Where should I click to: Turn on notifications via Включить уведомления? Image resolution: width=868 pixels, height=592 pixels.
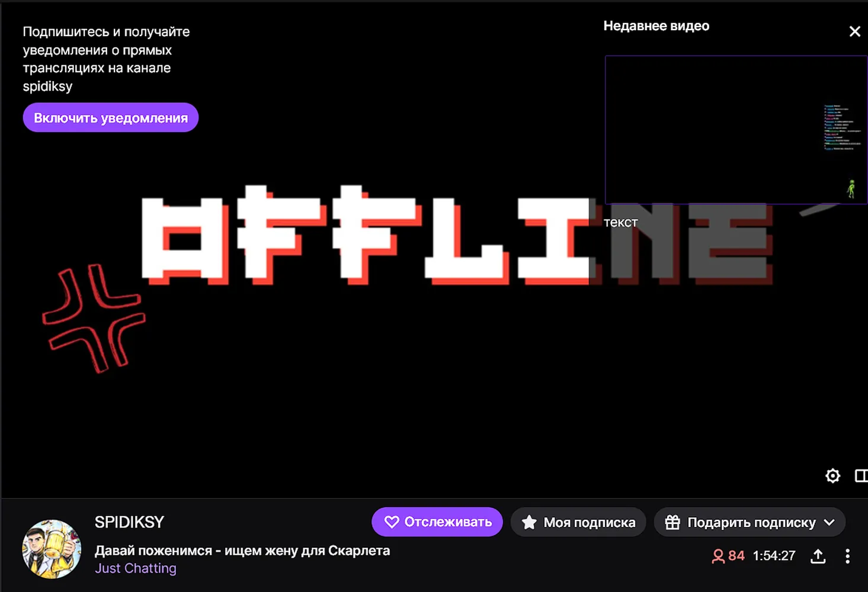tap(111, 117)
